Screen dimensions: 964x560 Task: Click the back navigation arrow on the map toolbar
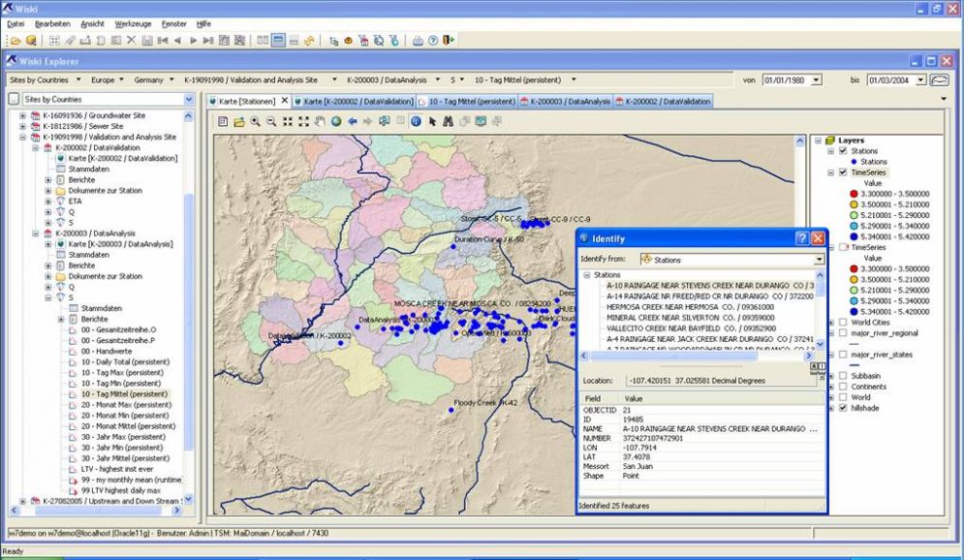click(354, 121)
